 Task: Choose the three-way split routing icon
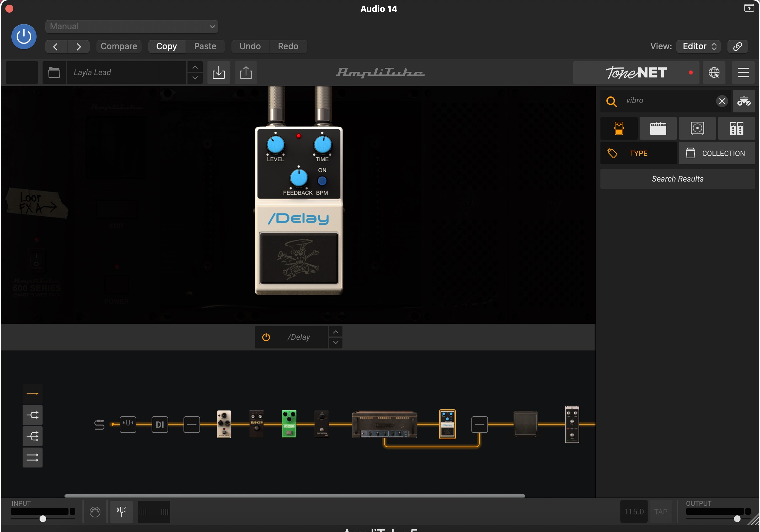point(33,436)
